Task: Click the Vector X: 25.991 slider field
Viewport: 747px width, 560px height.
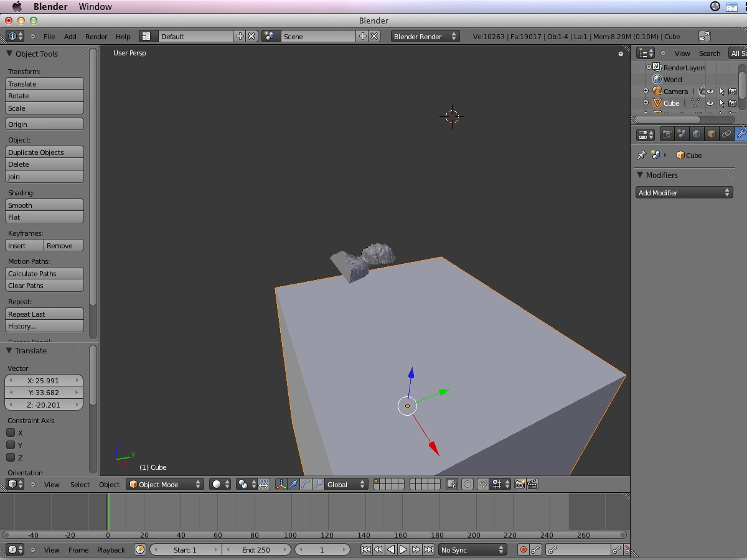Action: (44, 380)
